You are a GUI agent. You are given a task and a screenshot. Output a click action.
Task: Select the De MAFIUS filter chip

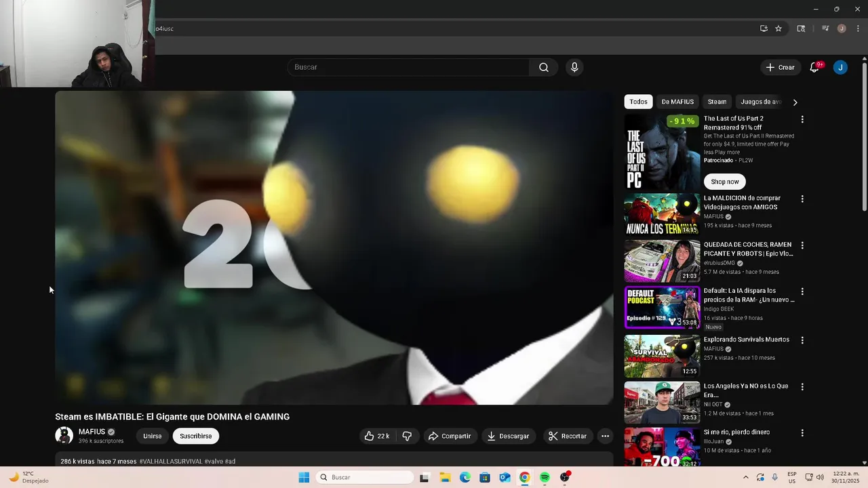[x=677, y=102]
